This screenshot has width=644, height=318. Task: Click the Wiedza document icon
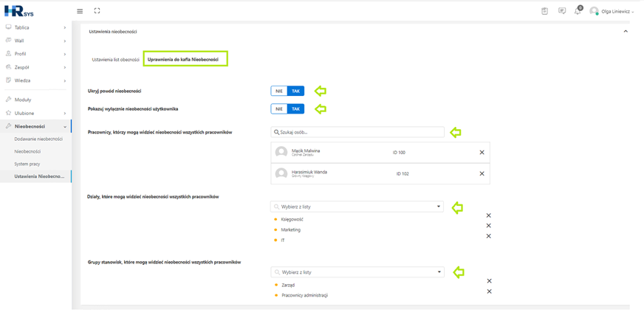coord(8,80)
